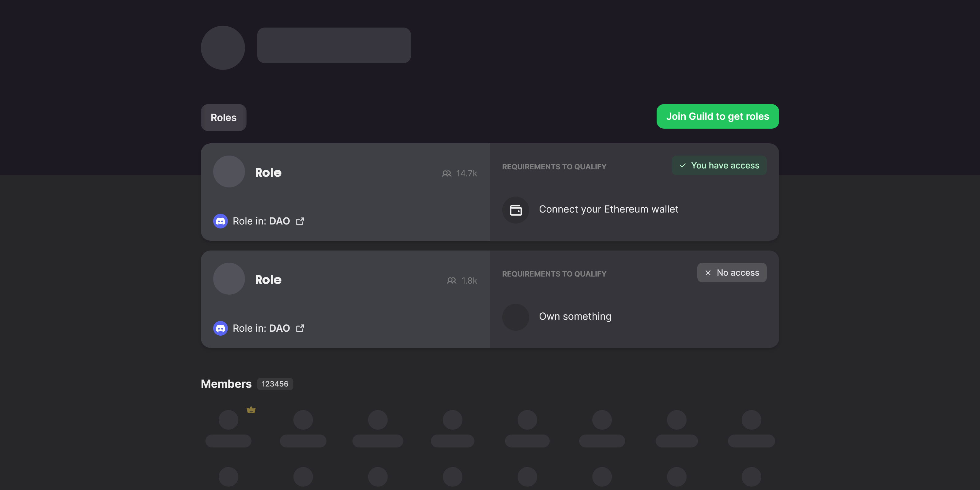Select the Roles tab
This screenshot has height=490, width=980.
pyautogui.click(x=223, y=118)
